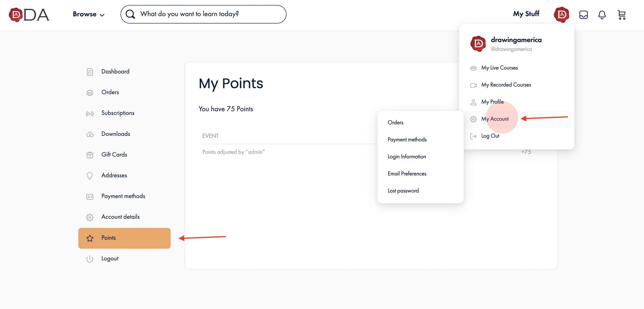This screenshot has height=309, width=644.
Task: Open My Recorded Courses
Action: pos(506,85)
